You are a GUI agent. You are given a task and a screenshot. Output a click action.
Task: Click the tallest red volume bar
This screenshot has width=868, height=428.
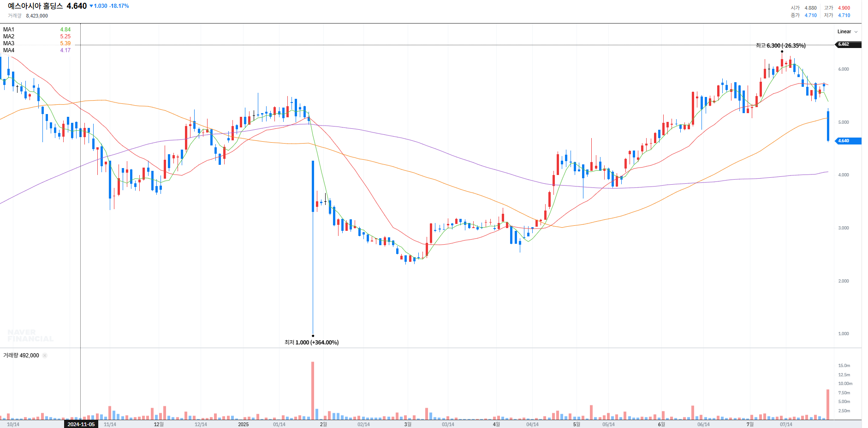tap(313, 390)
